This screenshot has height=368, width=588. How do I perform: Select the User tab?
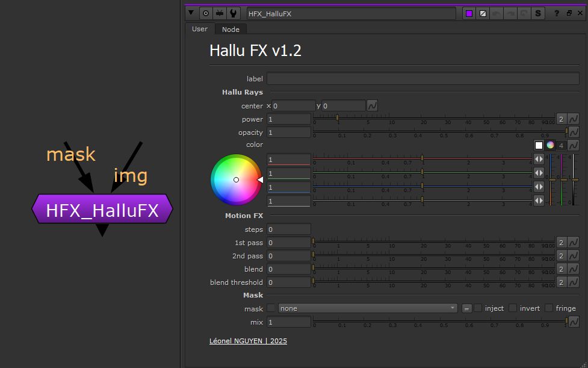tap(200, 29)
